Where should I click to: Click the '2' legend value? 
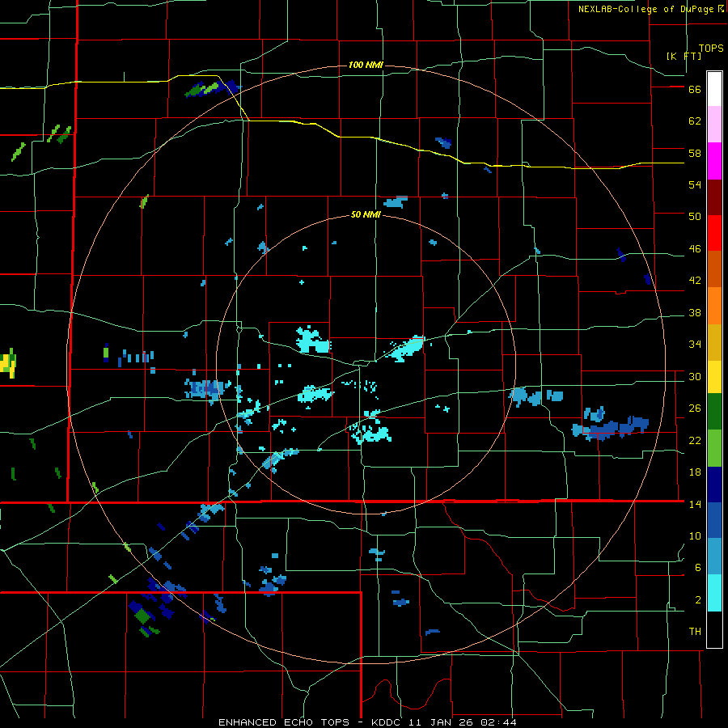coord(698,600)
